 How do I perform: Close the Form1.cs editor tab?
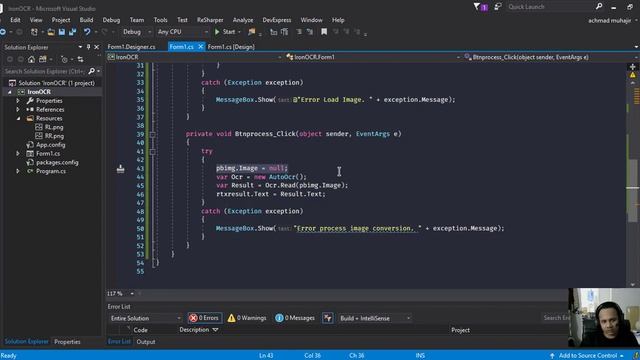click(200, 47)
